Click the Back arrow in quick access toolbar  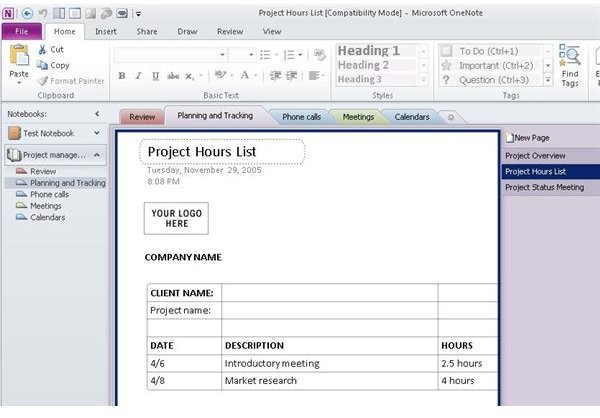(27, 14)
